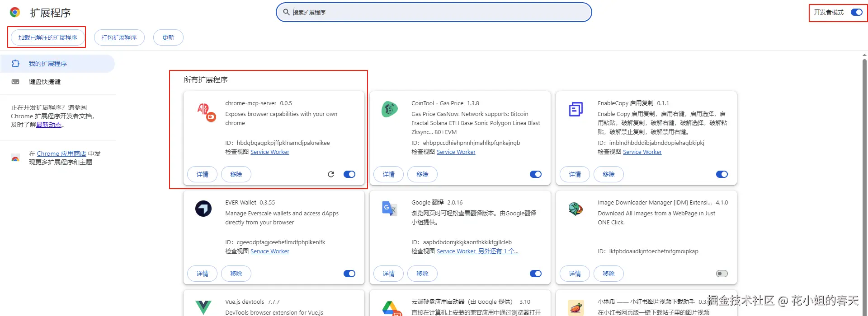Viewport: 868px width, 316px height.
Task: Click the 更新 button
Action: point(168,37)
